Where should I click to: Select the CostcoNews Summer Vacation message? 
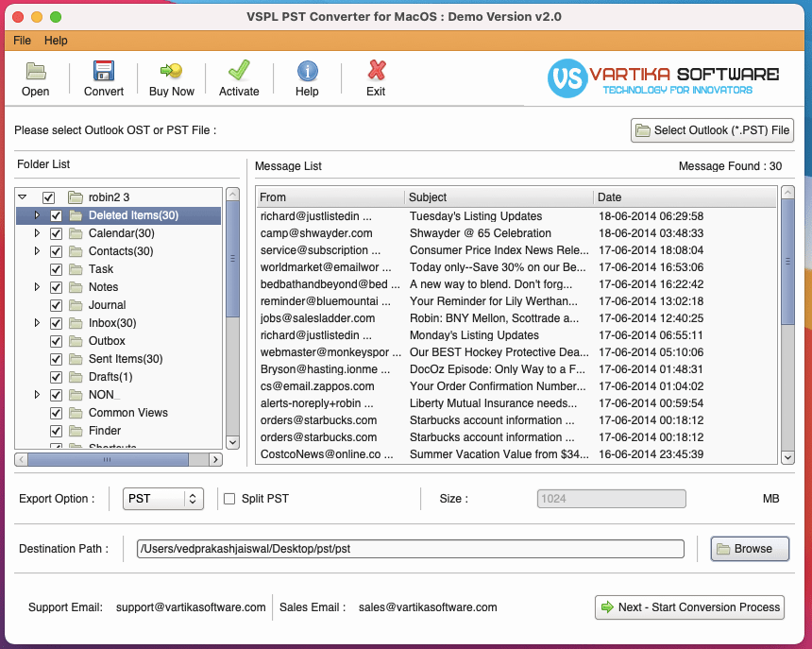click(x=516, y=454)
